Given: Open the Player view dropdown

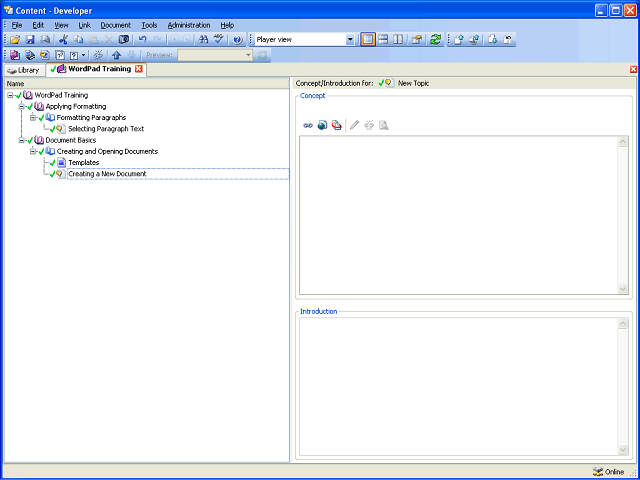Looking at the screenshot, I should coord(350,40).
